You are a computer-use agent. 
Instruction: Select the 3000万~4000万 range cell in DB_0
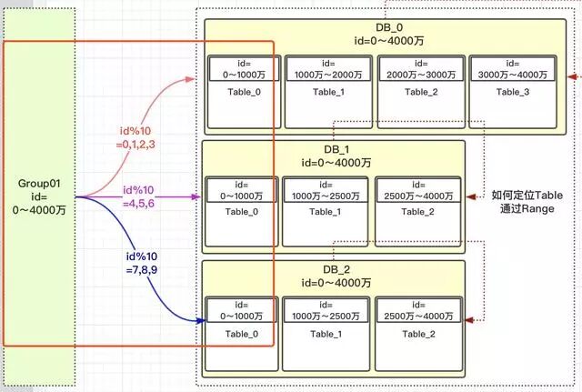[x=512, y=69]
